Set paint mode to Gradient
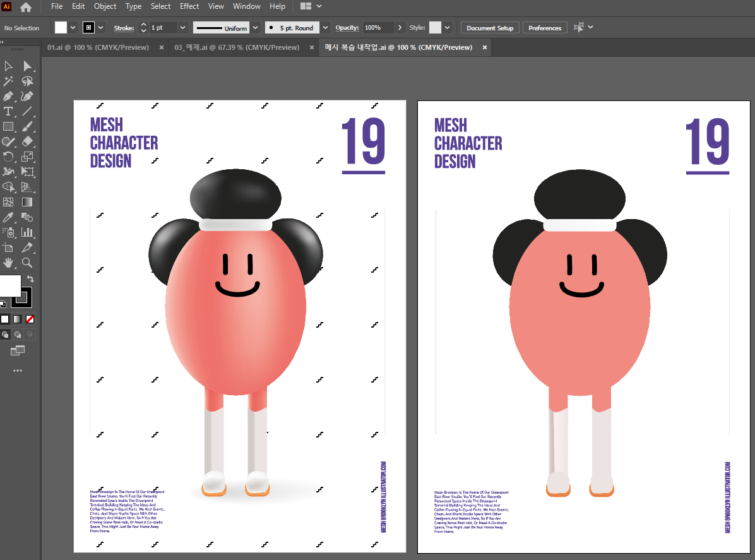This screenshot has height=560, width=755. click(17, 319)
